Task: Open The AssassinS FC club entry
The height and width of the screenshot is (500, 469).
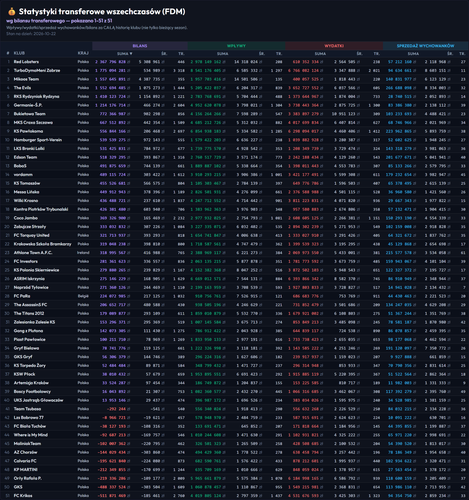Action: [x=30, y=304]
